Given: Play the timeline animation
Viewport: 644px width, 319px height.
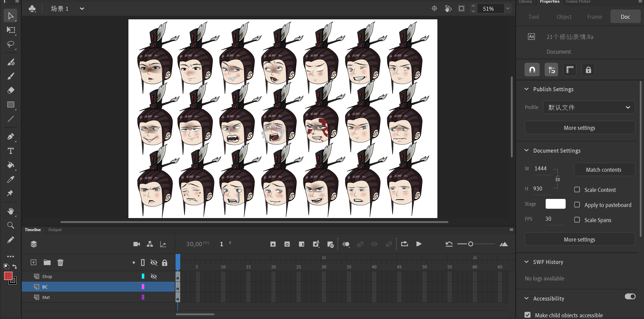Looking at the screenshot, I should pyautogui.click(x=419, y=244).
